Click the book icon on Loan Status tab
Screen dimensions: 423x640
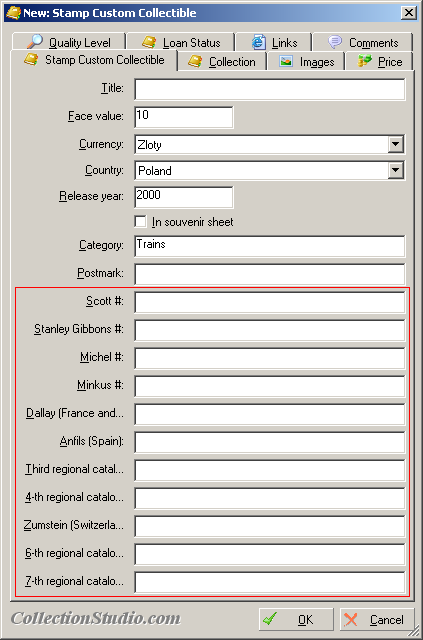coord(149,42)
